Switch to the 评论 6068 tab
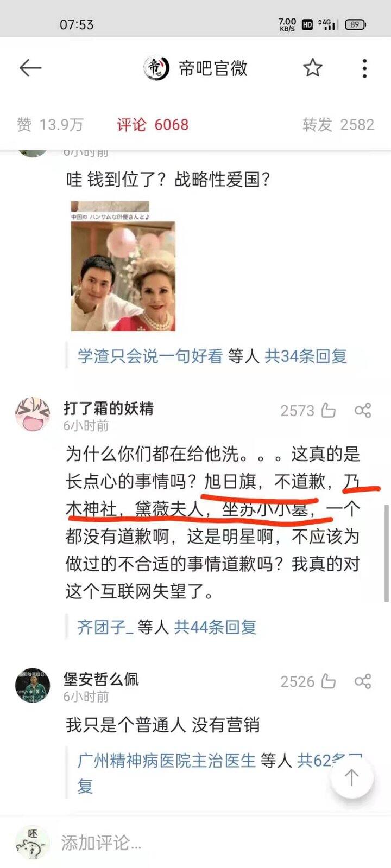Viewport: 391px width, 868px height. [x=153, y=125]
